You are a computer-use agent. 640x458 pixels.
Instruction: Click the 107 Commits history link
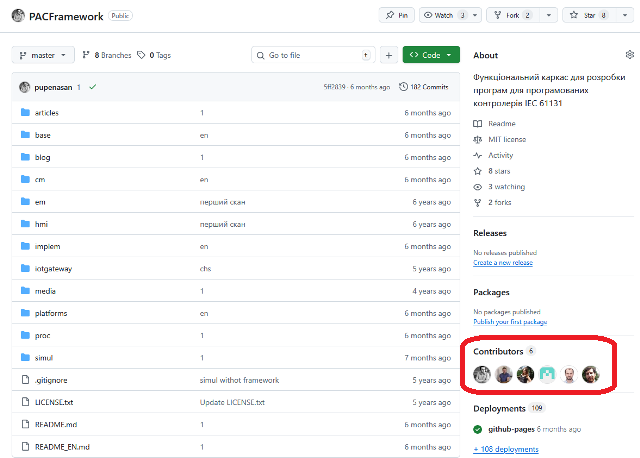[423, 87]
